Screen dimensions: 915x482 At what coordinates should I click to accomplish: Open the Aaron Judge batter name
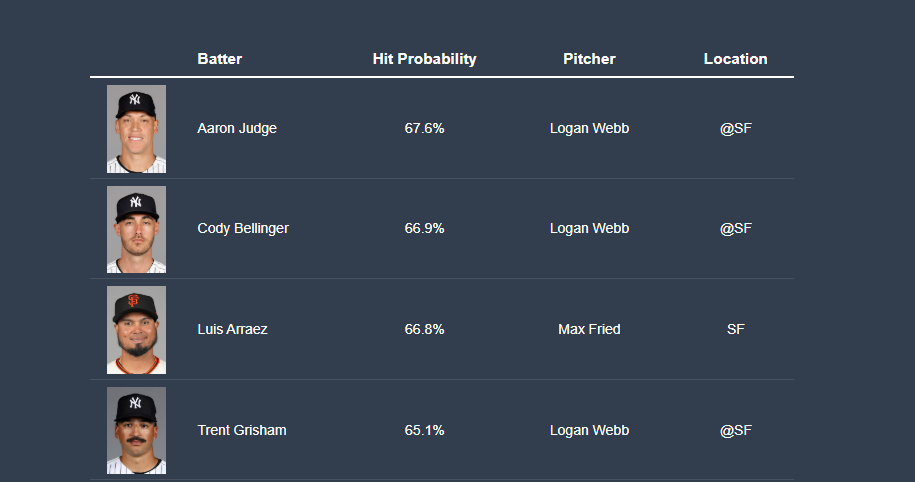[x=237, y=128]
